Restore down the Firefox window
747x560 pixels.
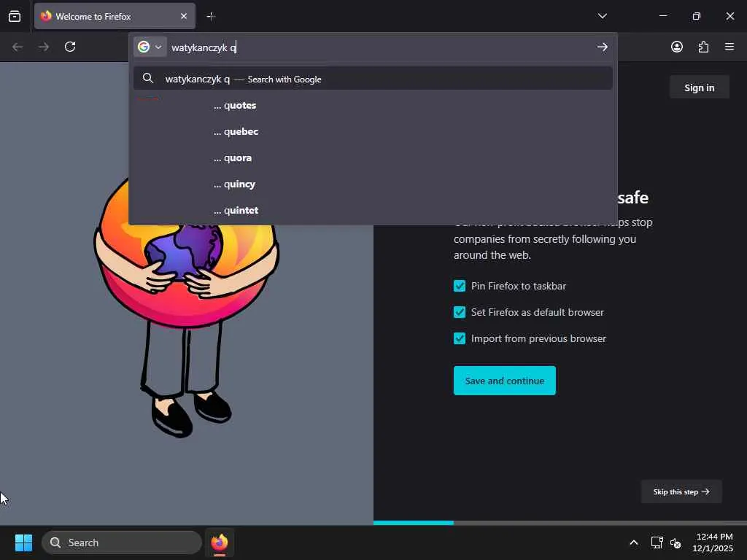[x=697, y=16]
